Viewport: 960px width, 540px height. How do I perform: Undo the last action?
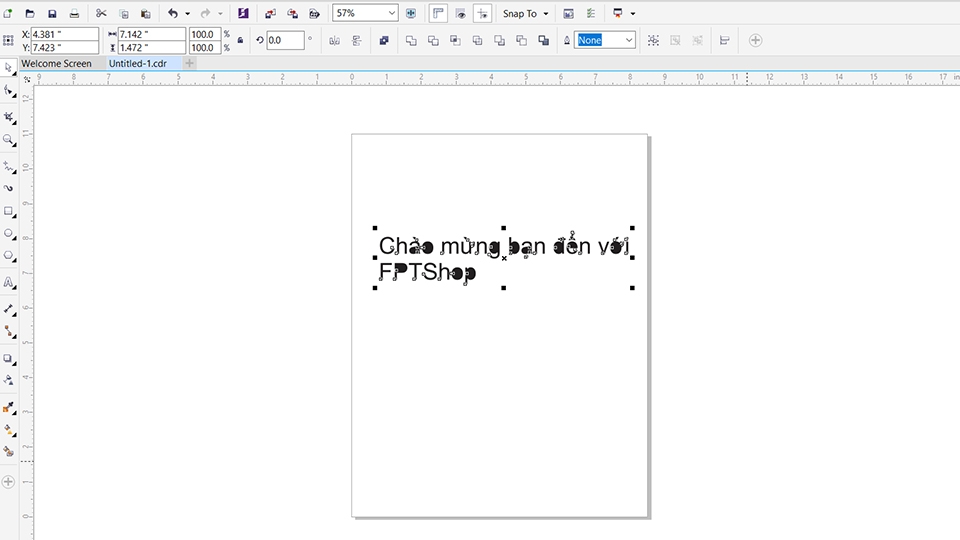pyautogui.click(x=173, y=13)
